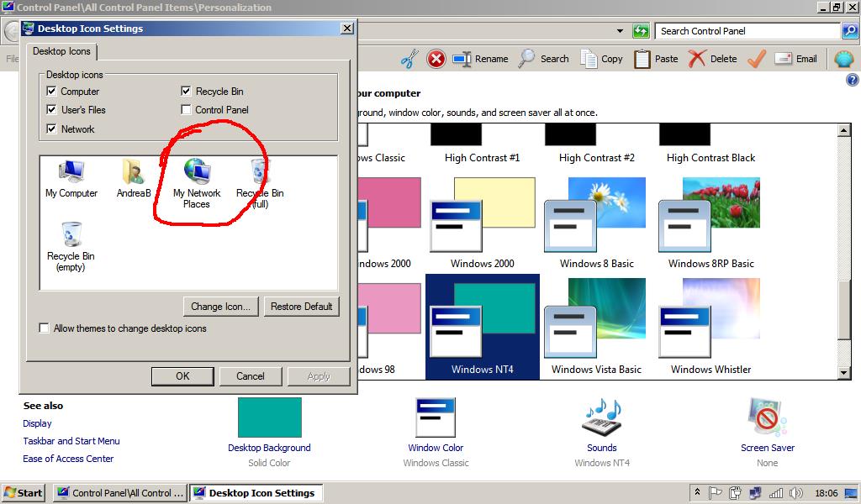Image resolution: width=861 pixels, height=504 pixels.
Task: Uncheck the Computer checkbox
Action: 51,91
